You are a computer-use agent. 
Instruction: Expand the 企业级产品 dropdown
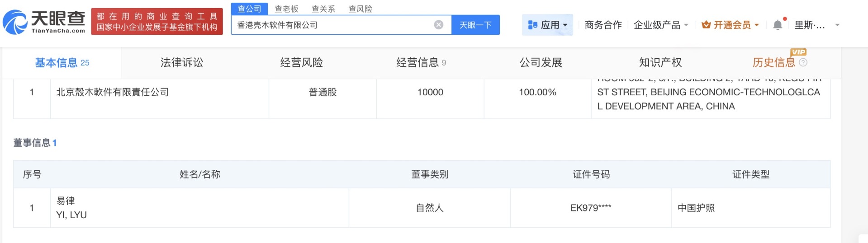pos(686,25)
